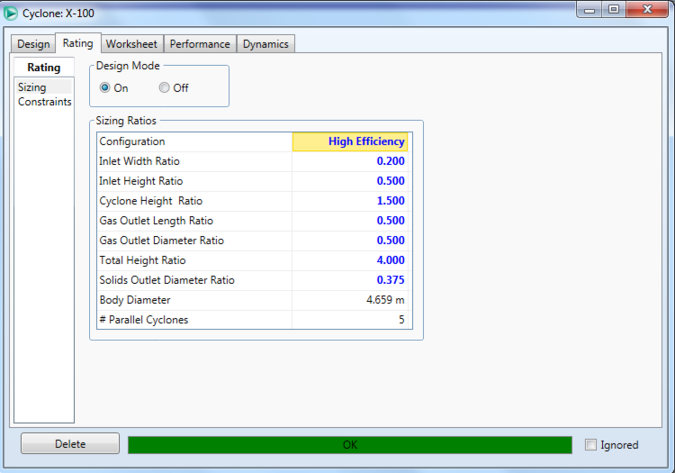Close the Cyclone X-100 window
Image resolution: width=675 pixels, height=473 pixels.
coord(647,10)
